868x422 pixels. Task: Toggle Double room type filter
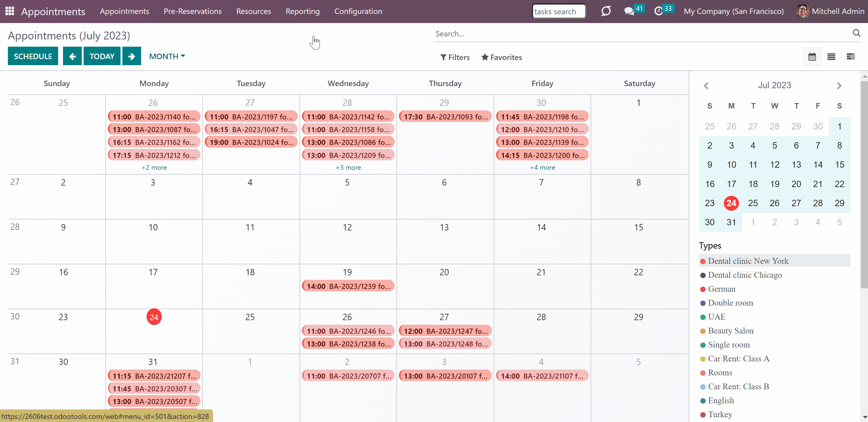(x=774, y=303)
